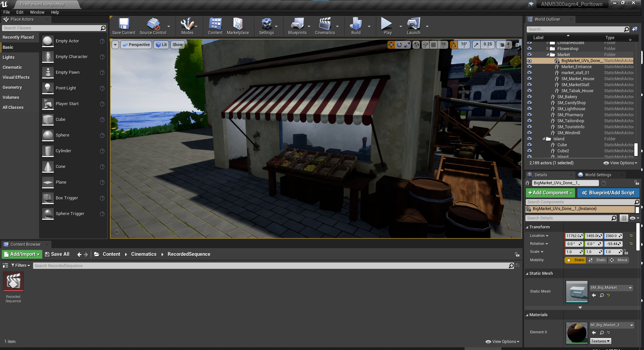Screen dimensions: 644x350
Task: Open the File menu
Action: point(6,12)
